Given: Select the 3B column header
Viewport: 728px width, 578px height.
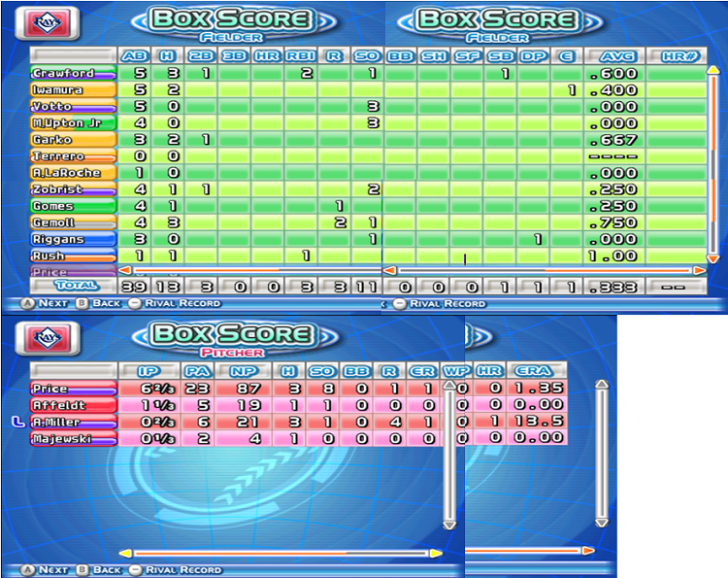Looking at the screenshot, I should click(x=234, y=55).
